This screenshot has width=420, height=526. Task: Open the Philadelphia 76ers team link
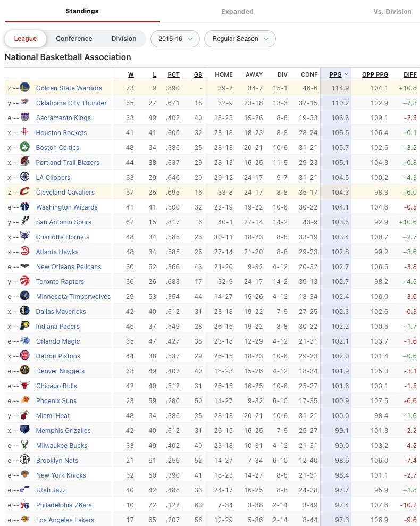click(x=64, y=505)
